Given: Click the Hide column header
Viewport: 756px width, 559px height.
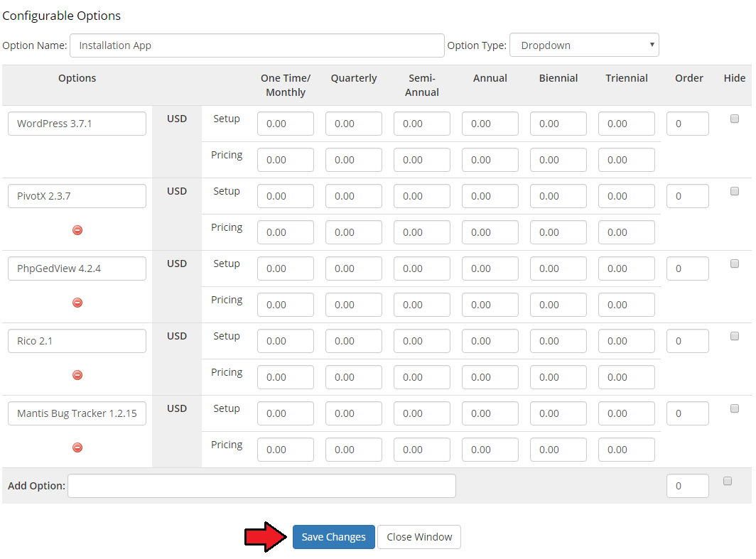Looking at the screenshot, I should pos(734,78).
